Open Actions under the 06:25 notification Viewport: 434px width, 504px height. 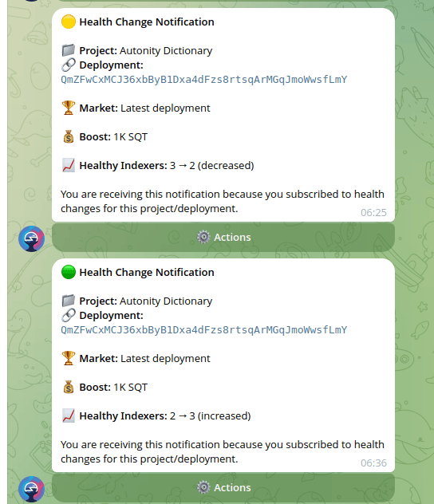pyautogui.click(x=223, y=237)
